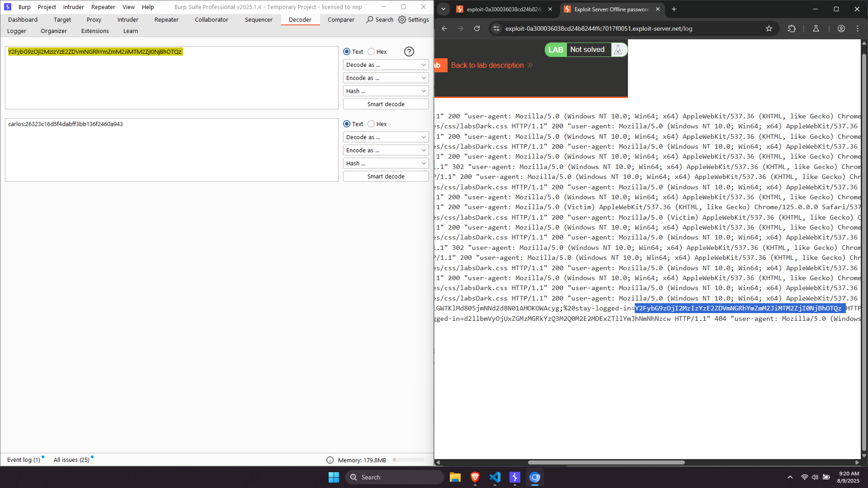This screenshot has width=868, height=488.
Task: Click the Burp Suite logo icon in title bar
Action: pos(8,7)
